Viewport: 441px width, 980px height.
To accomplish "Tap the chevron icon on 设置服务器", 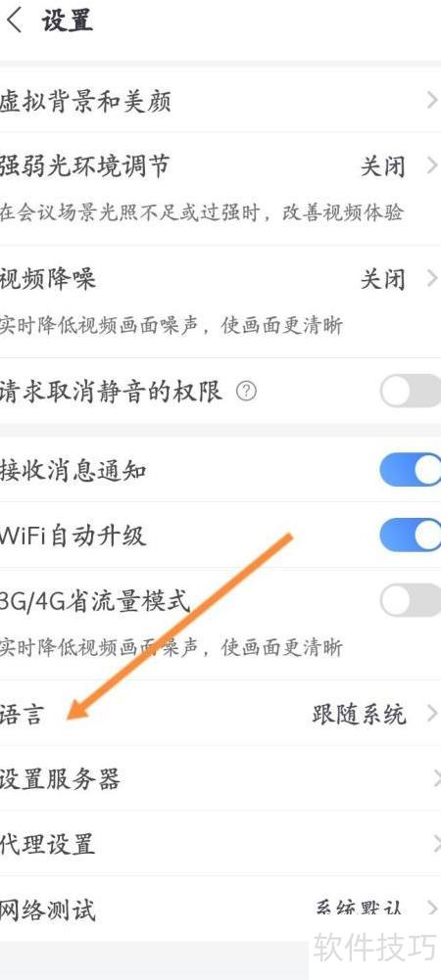I will pos(435,778).
